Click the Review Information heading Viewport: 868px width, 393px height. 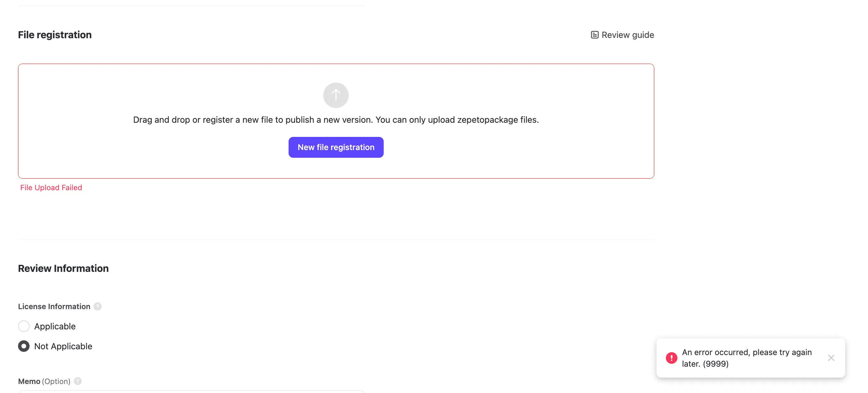point(63,268)
